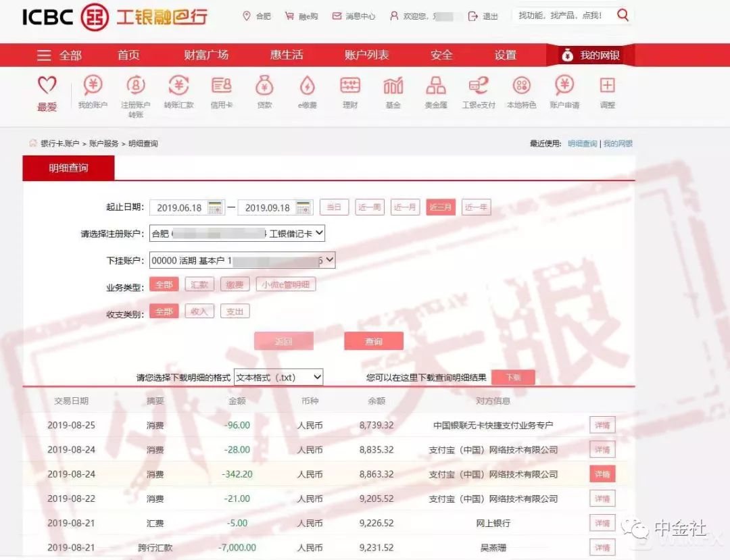
Task: Click the 下载 button
Action: 513,377
